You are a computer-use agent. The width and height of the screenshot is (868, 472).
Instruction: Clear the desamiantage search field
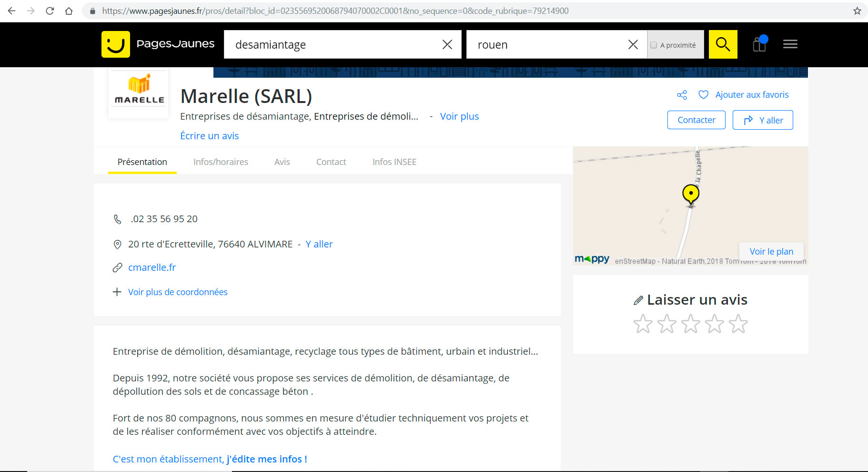(447, 44)
